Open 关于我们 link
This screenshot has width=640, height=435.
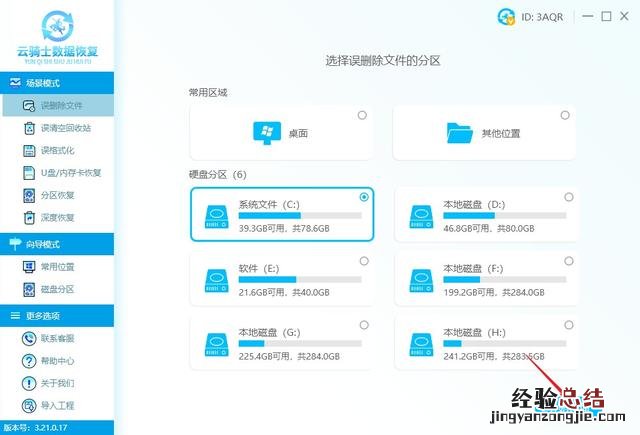point(58,384)
